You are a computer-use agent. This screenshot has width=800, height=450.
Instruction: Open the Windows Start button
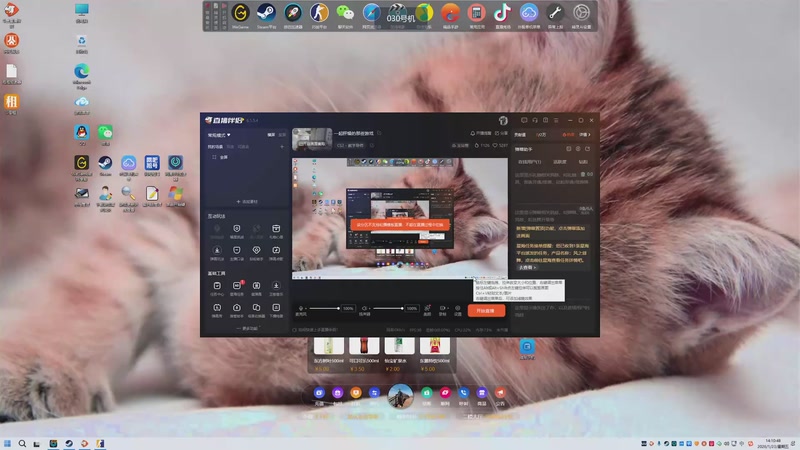click(7, 443)
